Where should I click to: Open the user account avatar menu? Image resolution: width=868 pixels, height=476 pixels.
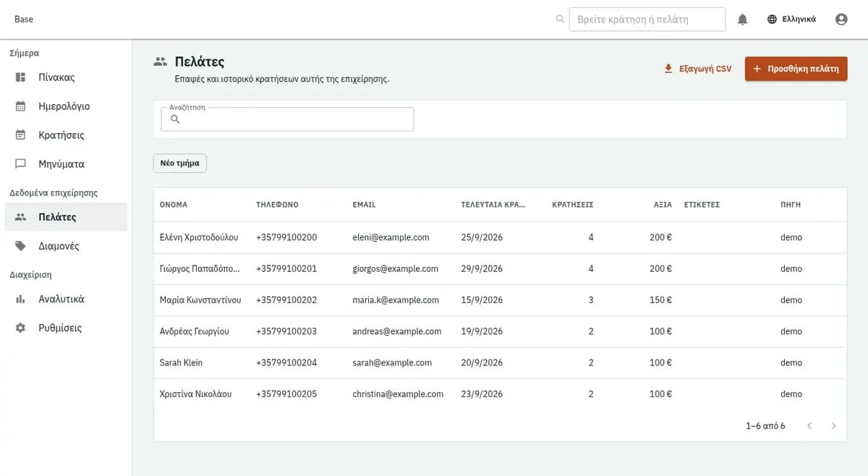coord(841,20)
